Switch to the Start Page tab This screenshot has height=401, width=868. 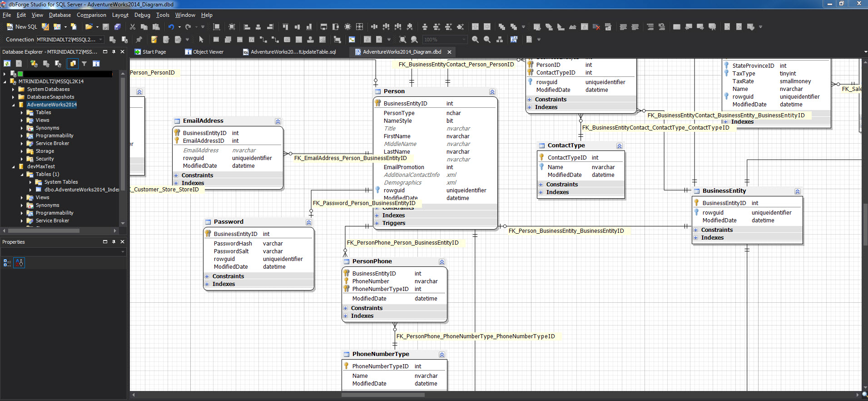tap(150, 52)
